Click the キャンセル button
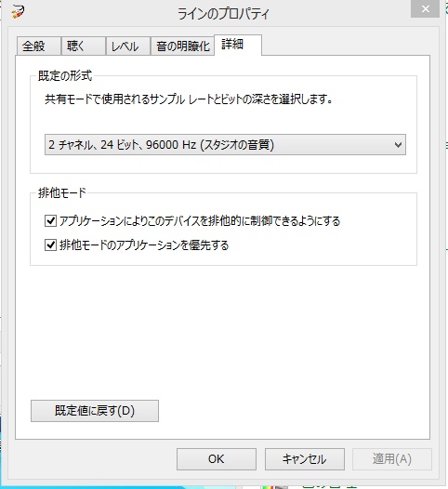Image resolution: width=448 pixels, height=489 pixels. [305, 459]
